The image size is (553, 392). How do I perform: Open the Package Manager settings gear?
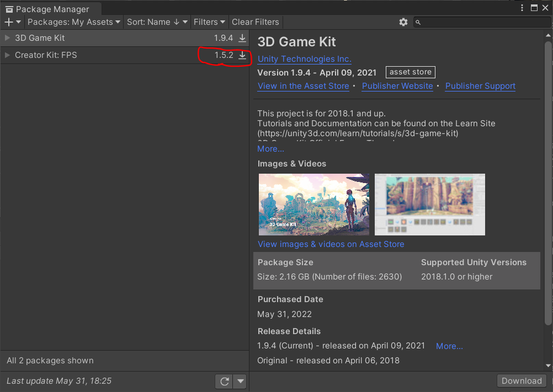click(x=403, y=22)
